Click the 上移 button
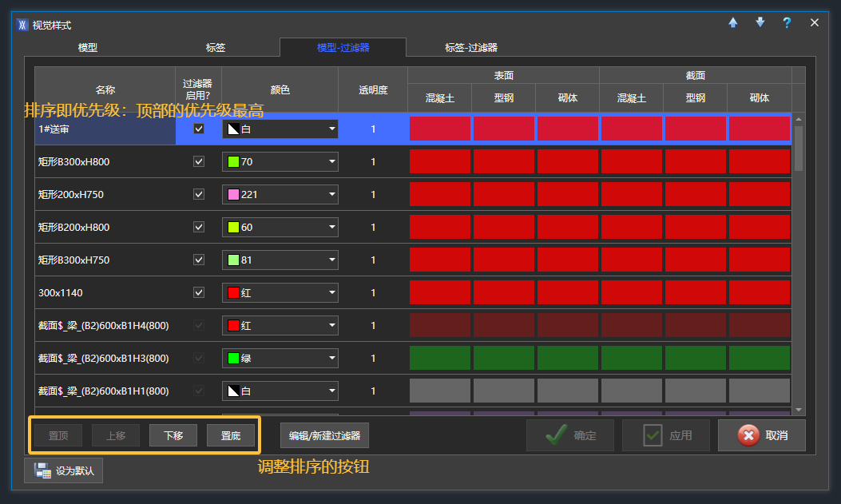The width and height of the screenshot is (841, 504). 116,435
